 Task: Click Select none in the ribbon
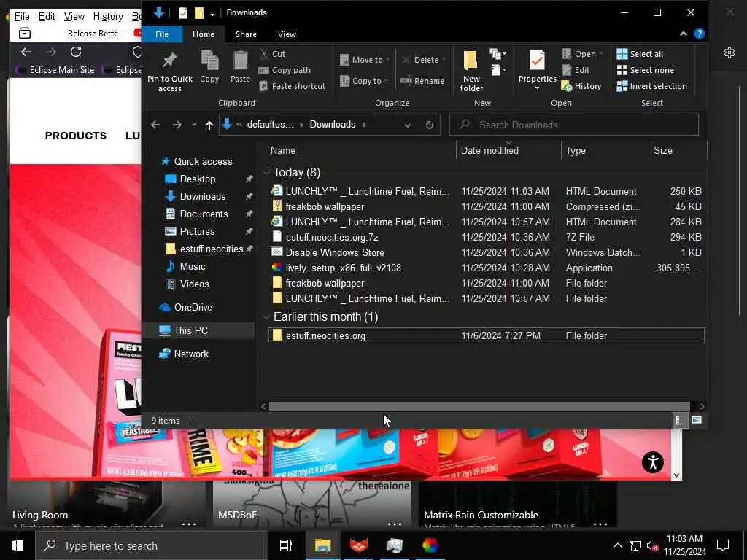tap(646, 70)
